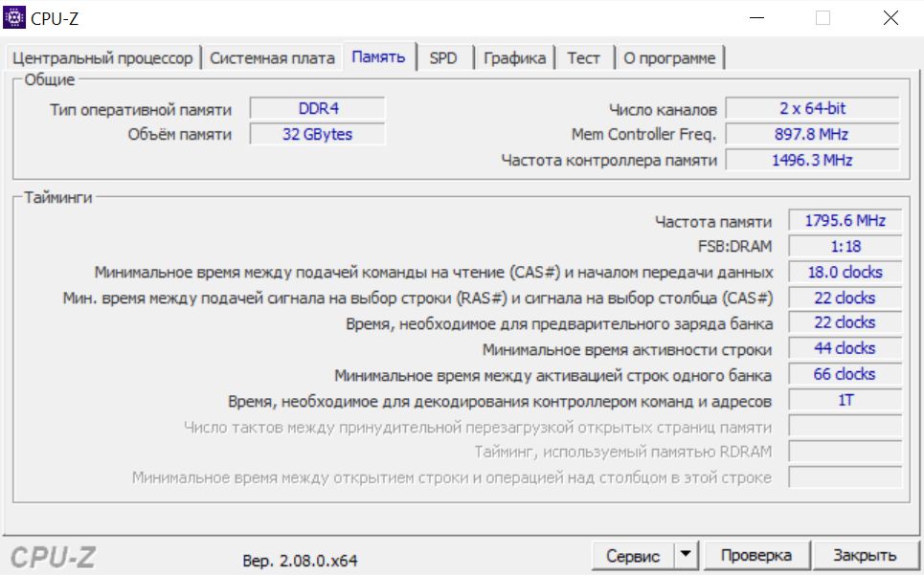Screen dimensions: 924x575
Task: Expand the Сервис dropdown arrow
Action: pyautogui.click(x=686, y=556)
